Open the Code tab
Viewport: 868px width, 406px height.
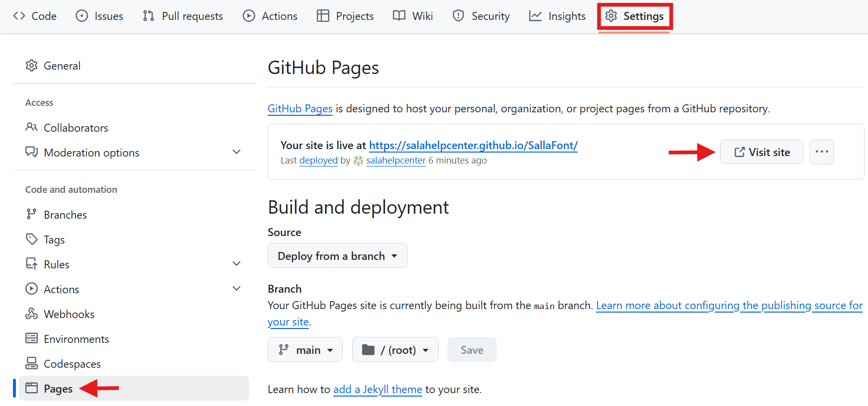point(35,16)
